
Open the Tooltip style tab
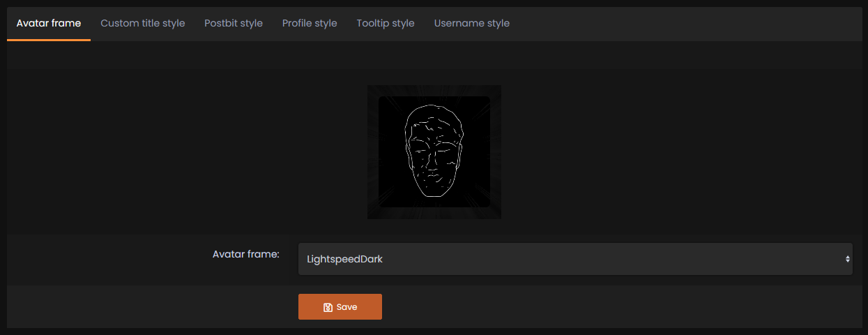coord(386,23)
